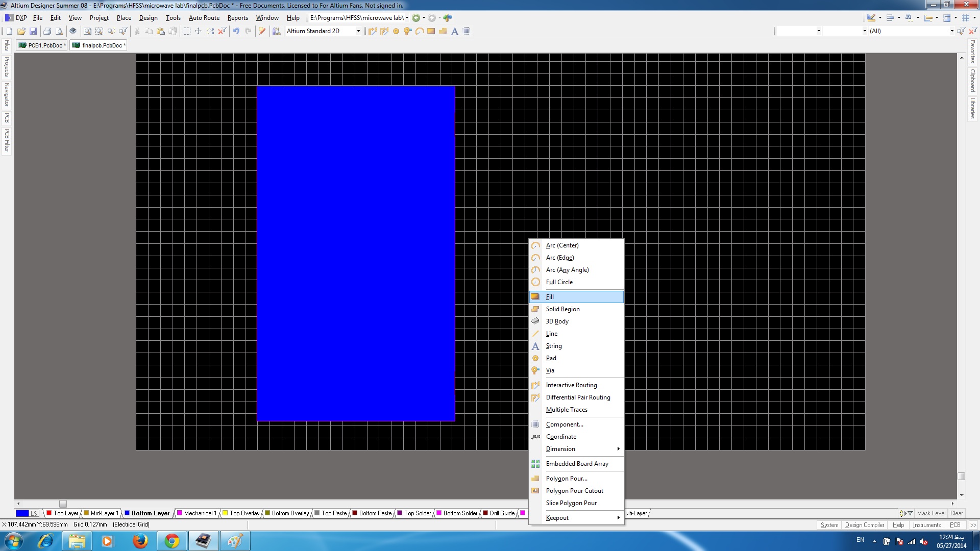Click the Save document toolbar icon
980x551 pixels.
(x=33, y=31)
